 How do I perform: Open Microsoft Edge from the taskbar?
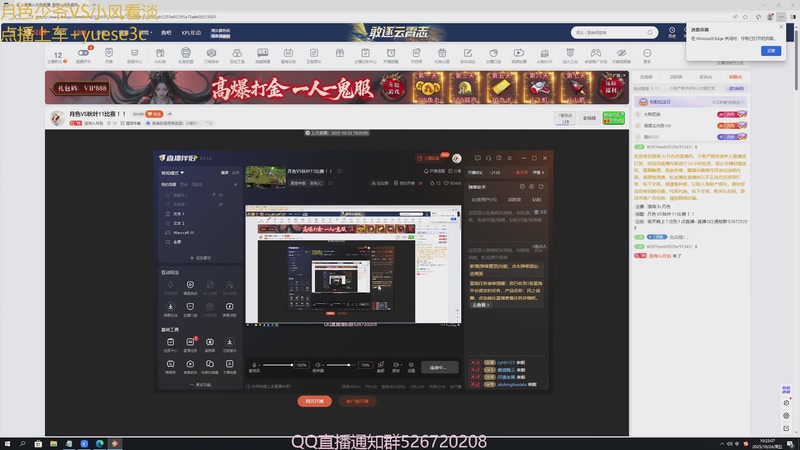(x=99, y=444)
